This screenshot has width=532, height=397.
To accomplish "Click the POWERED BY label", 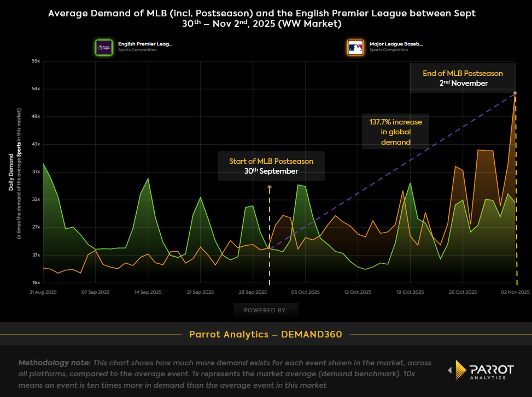I will (266, 310).
